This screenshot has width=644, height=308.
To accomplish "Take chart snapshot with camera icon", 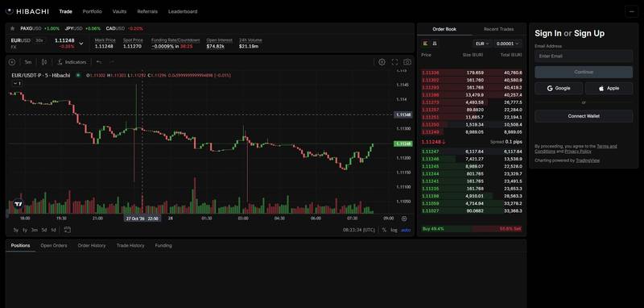I will [x=407, y=62].
